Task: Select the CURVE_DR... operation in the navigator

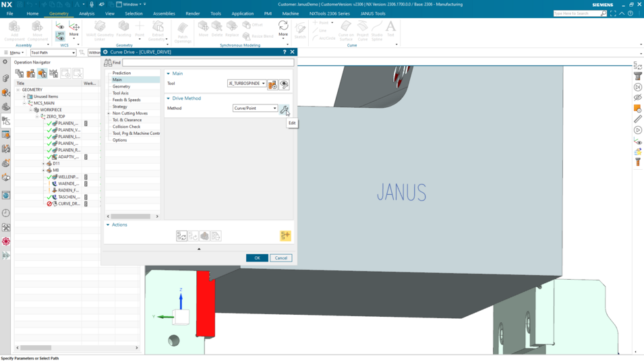Action: 69,204
